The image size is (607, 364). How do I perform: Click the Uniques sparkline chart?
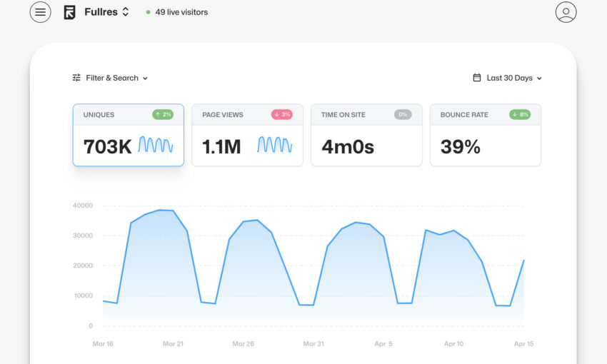156,146
